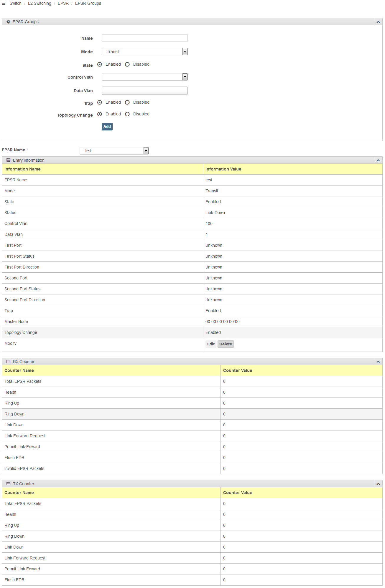This screenshot has height=588, width=385.
Task: Select State Disabled radio button
Action: click(x=127, y=64)
